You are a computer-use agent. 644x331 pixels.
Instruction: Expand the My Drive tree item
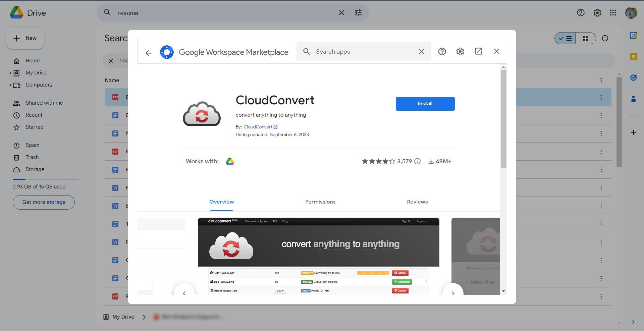10,72
